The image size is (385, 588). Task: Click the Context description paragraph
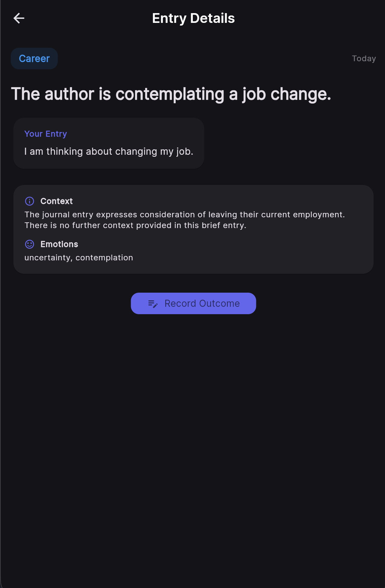point(185,220)
